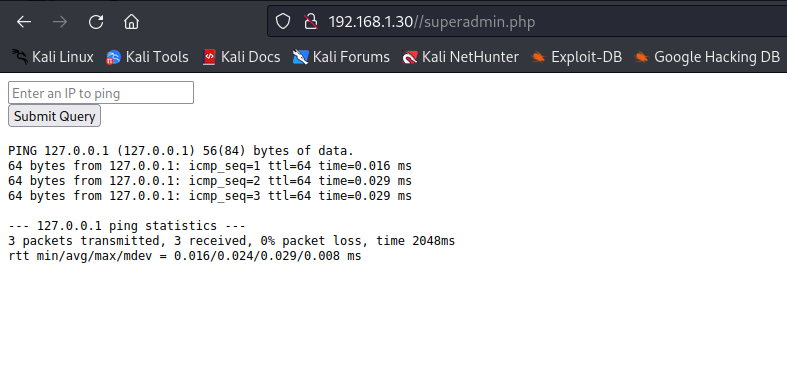
Task: Open the Kali Forums bookmark
Action: pos(341,57)
